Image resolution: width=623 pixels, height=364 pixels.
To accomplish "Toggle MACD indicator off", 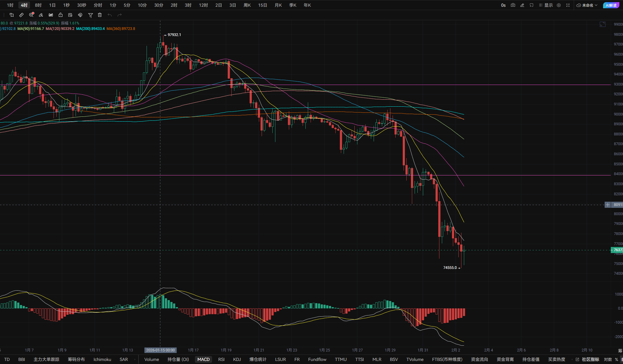I will tap(203, 359).
